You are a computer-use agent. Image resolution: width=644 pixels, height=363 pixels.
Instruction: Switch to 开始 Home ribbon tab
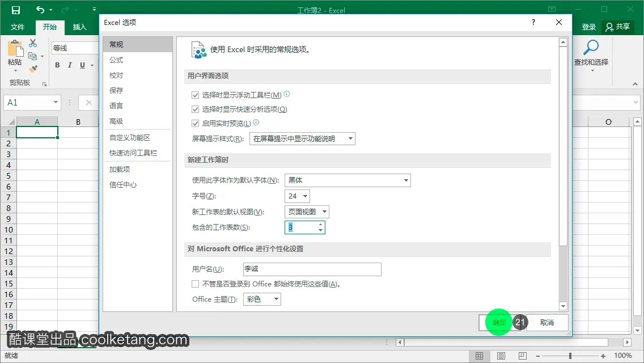pos(50,27)
